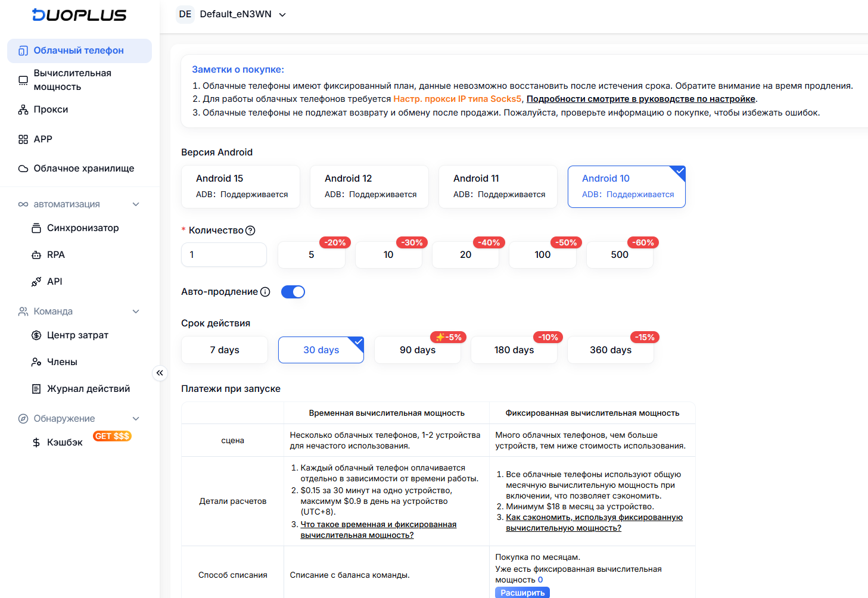Set quantity to 100 phones
The width and height of the screenshot is (868, 598).
[x=543, y=255]
